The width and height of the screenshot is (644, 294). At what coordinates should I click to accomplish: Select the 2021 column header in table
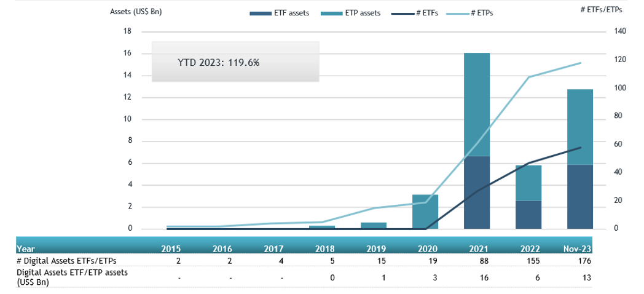coord(479,249)
